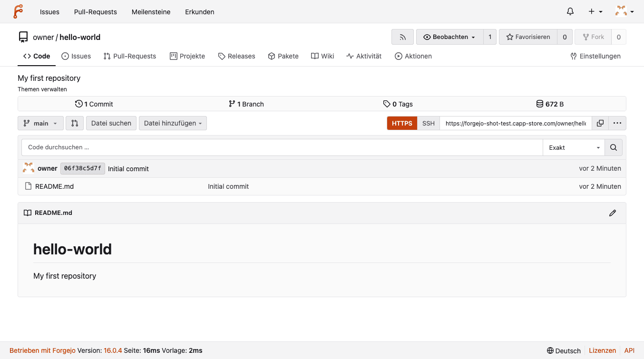Open the Exakt search mode dropdown
The height and width of the screenshot is (359, 644).
pos(574,147)
